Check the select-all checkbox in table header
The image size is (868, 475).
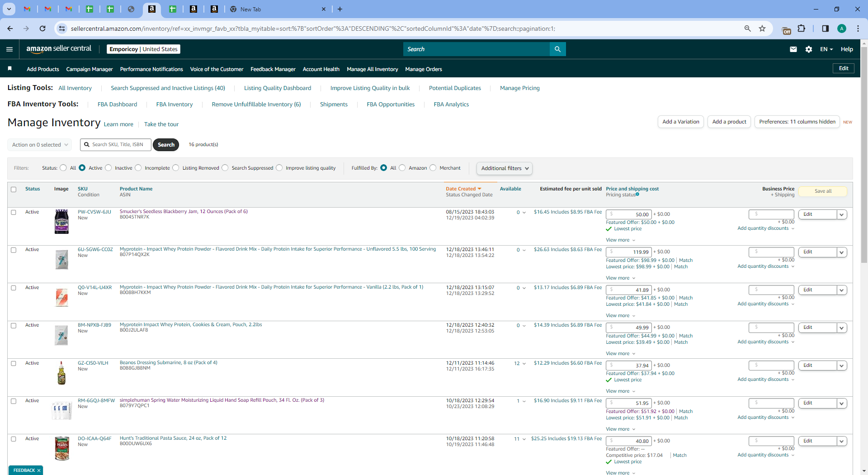click(14, 190)
